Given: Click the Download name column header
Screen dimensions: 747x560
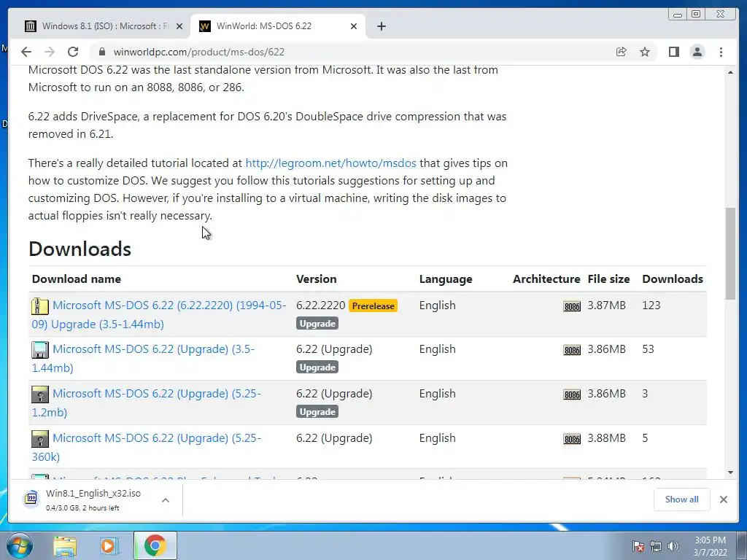Looking at the screenshot, I should click(x=76, y=279).
